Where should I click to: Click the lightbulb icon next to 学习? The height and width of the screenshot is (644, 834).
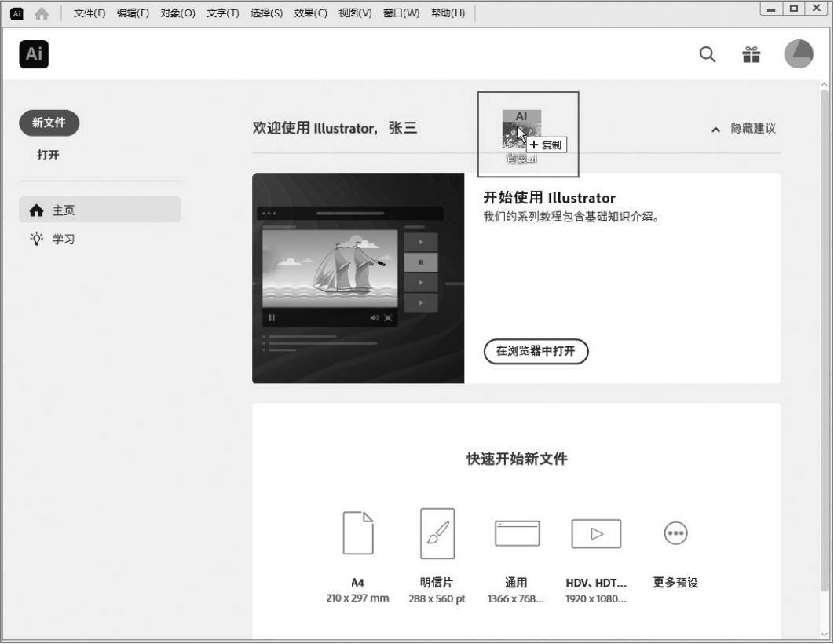tap(36, 239)
